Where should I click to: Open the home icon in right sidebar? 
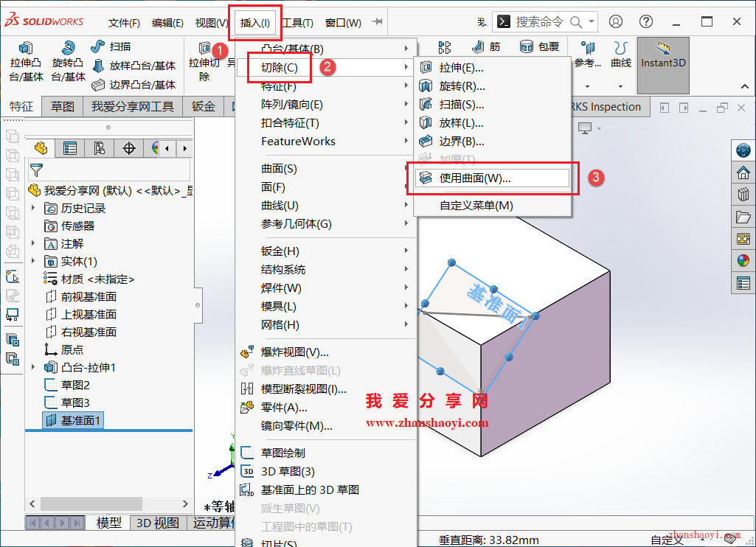[743, 173]
